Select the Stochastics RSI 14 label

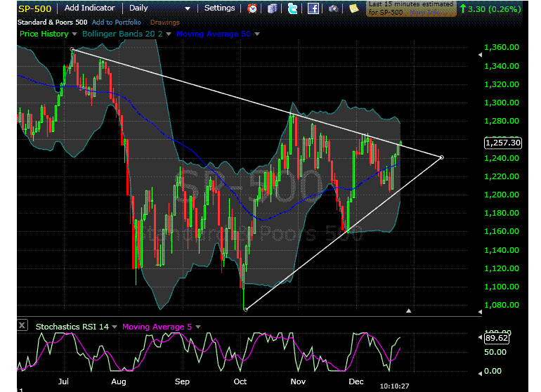tap(72, 327)
